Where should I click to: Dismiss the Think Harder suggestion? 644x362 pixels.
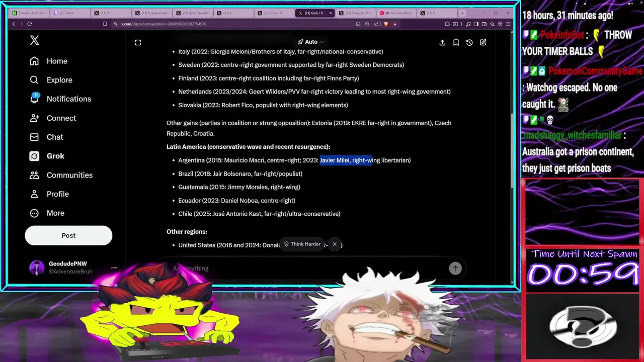[334, 244]
